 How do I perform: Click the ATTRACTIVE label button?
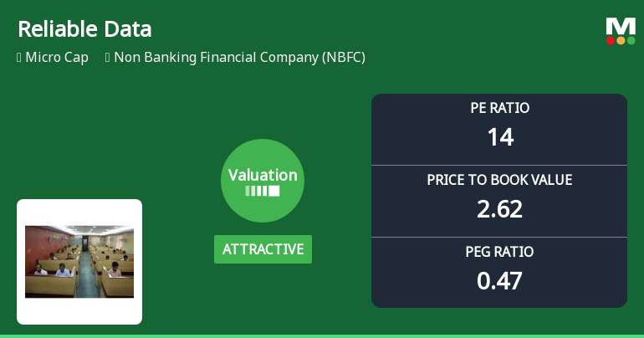coord(263,249)
